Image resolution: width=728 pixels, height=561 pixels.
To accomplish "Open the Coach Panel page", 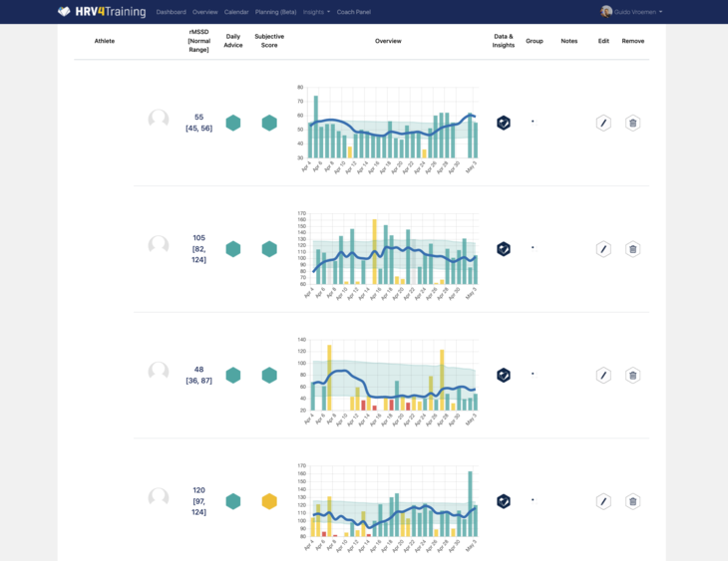I will pos(354,12).
